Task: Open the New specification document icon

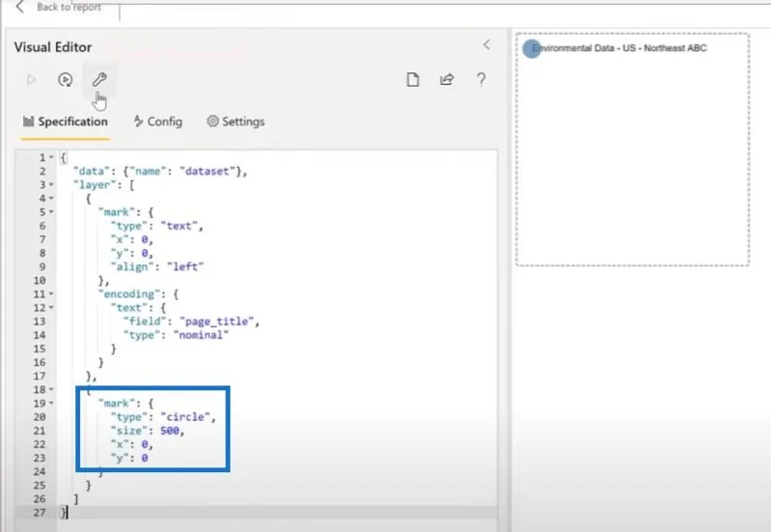Action: [x=413, y=80]
